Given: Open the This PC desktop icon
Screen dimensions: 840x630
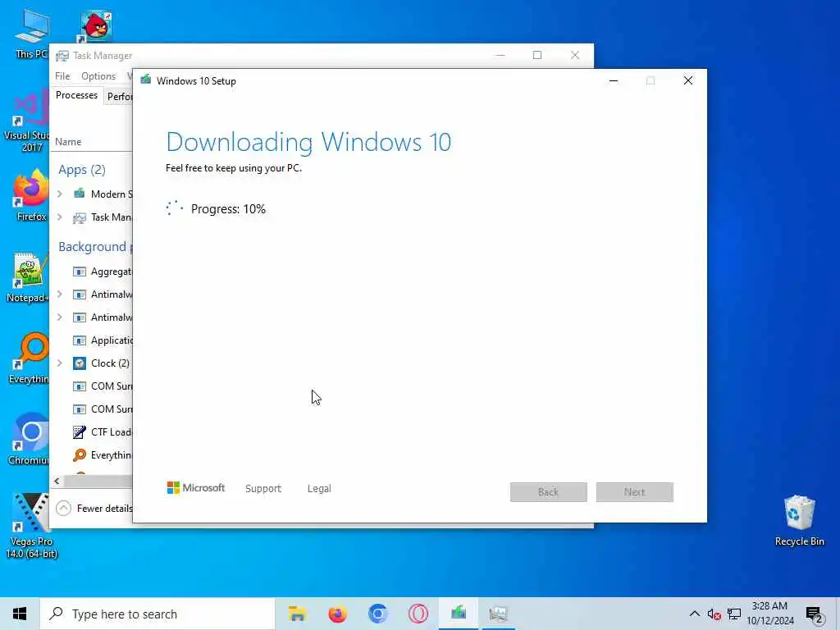Looking at the screenshot, I should [x=30, y=33].
